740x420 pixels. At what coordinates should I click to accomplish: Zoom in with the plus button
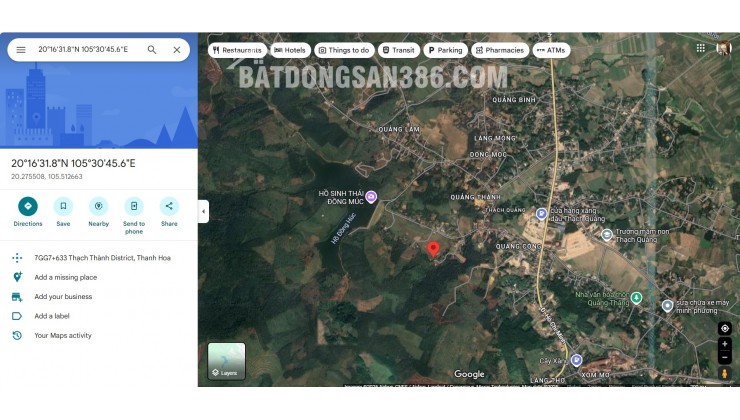(724, 344)
